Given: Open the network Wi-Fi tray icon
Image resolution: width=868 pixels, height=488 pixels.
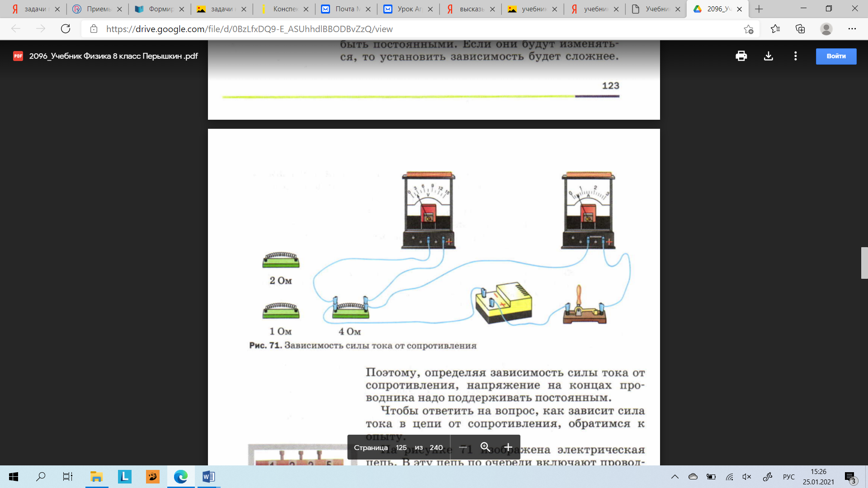Looking at the screenshot, I should 729,477.
